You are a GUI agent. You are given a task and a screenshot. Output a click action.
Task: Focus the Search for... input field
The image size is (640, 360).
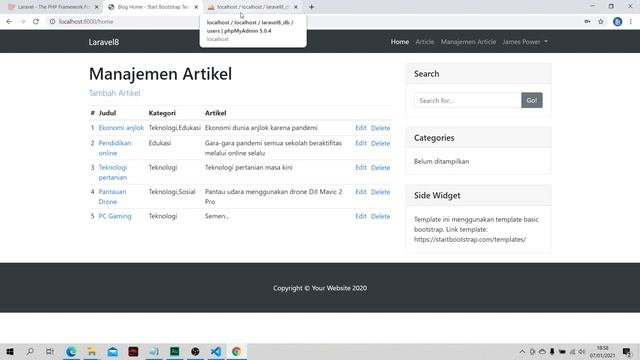coord(467,100)
